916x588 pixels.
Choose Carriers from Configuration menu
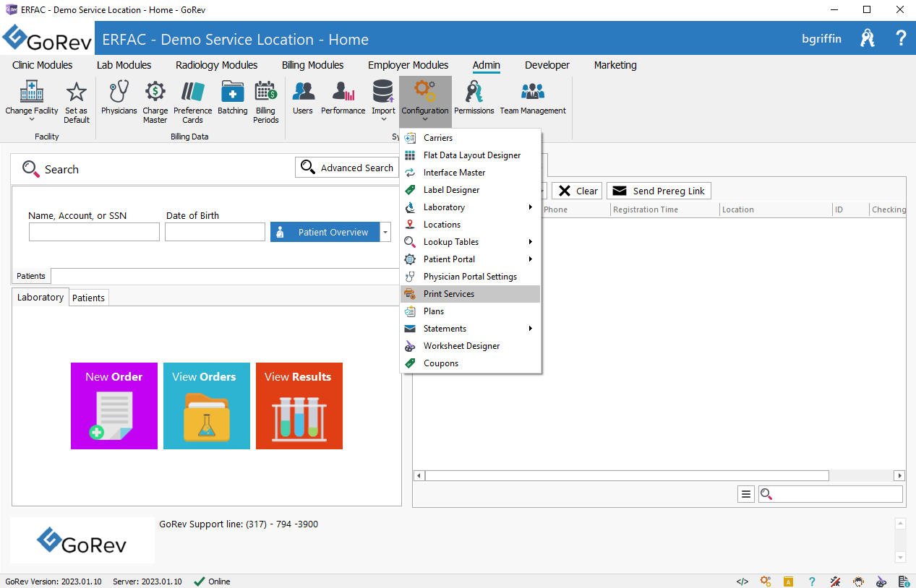[x=470, y=138]
